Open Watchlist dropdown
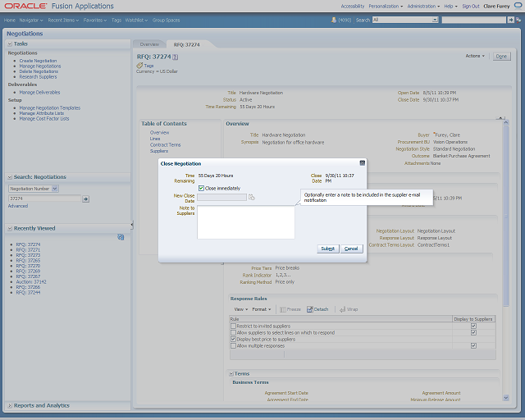Screen dimensions: 525x420 click(136, 20)
